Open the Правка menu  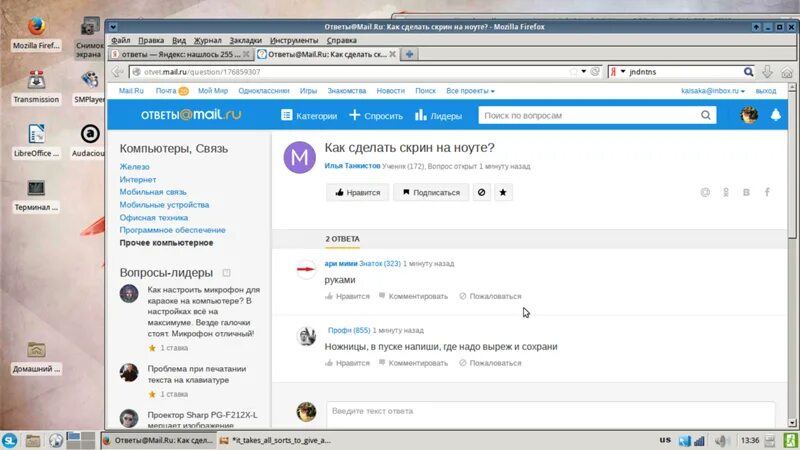click(x=151, y=40)
